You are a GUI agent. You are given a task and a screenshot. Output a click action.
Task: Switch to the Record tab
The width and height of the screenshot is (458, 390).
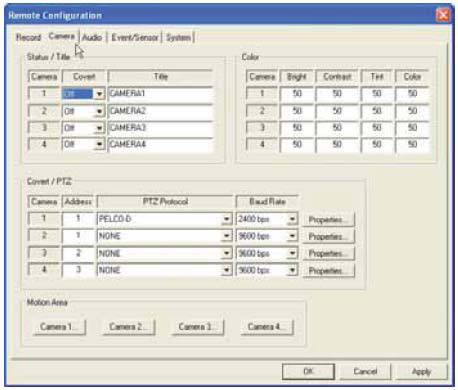(28, 37)
